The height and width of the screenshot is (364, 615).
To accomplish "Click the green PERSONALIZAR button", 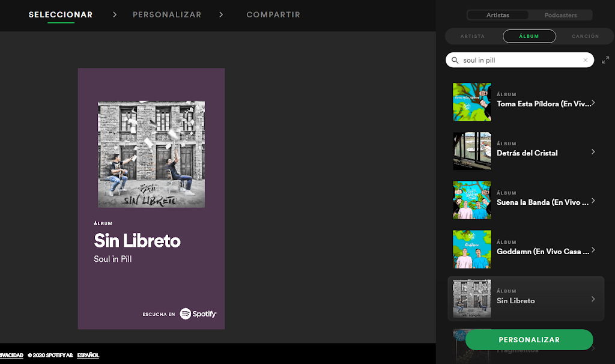I will pyautogui.click(x=529, y=340).
